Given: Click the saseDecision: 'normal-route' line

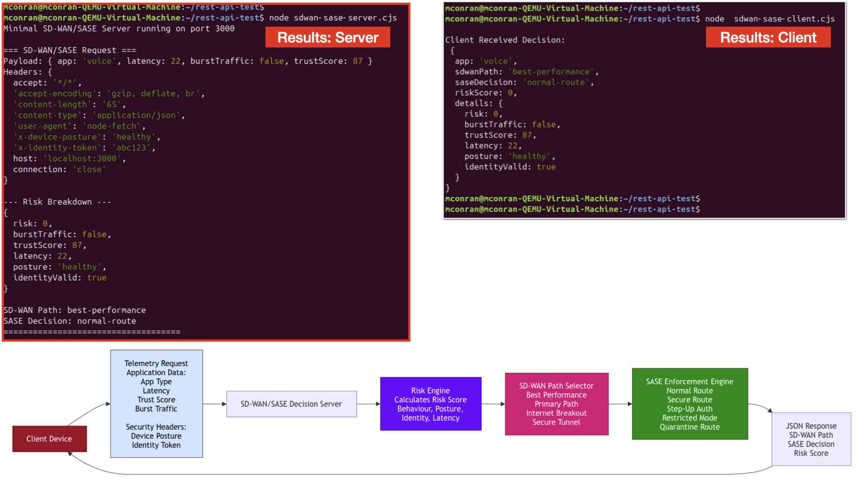Looking at the screenshot, I should 524,82.
